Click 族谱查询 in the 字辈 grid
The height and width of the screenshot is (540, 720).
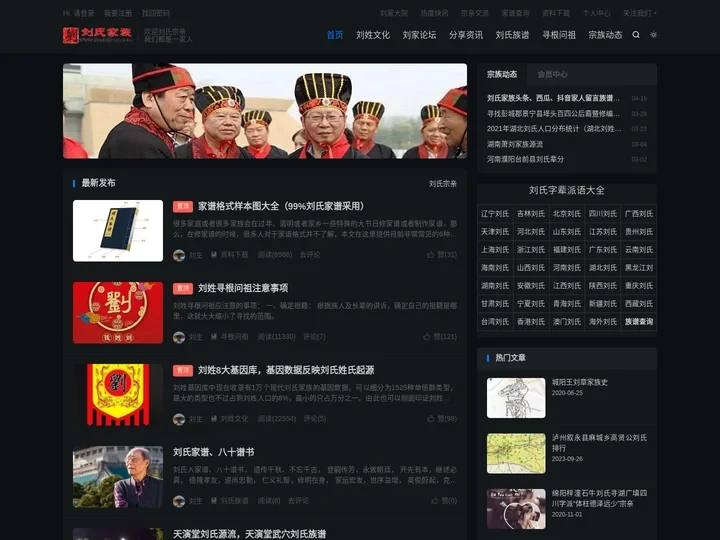pos(639,321)
